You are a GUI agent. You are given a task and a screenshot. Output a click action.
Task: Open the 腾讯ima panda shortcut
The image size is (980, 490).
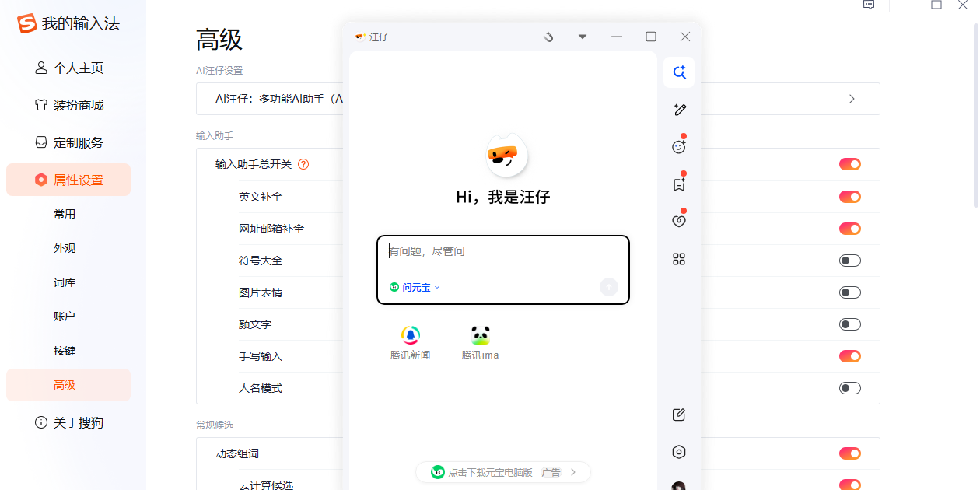480,335
